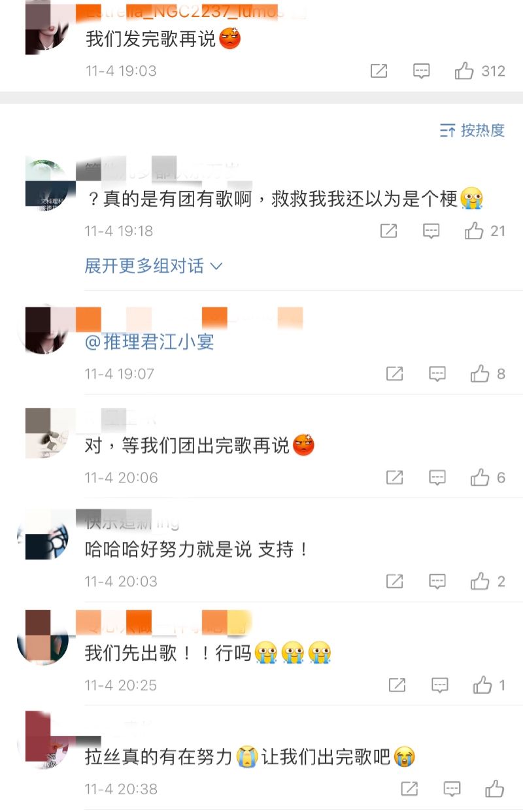523x812 pixels.
Task: Tap the comment text 我们发完歌再说
Action: [151, 39]
